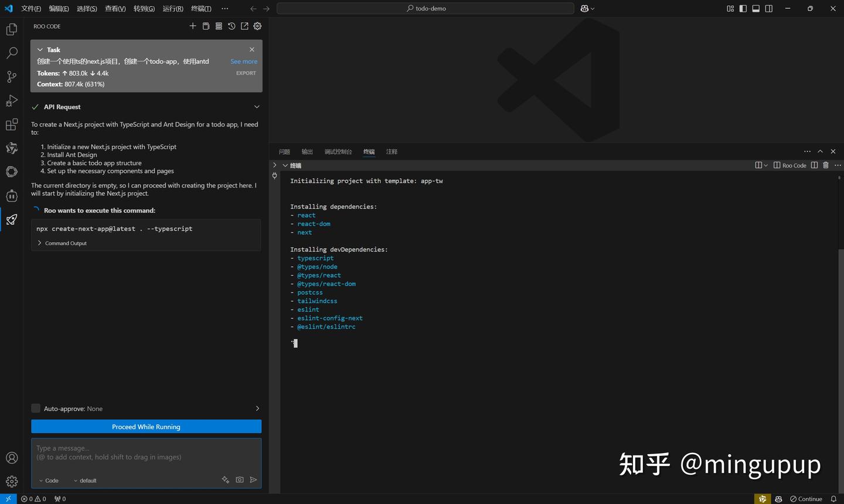This screenshot has width=844, height=504.
Task: Click the camera icon in message box
Action: tap(240, 479)
